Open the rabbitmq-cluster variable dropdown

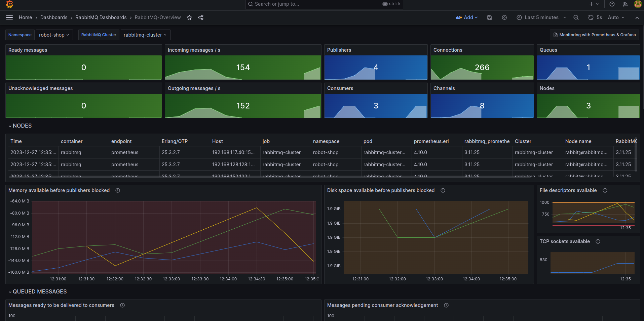pos(145,35)
